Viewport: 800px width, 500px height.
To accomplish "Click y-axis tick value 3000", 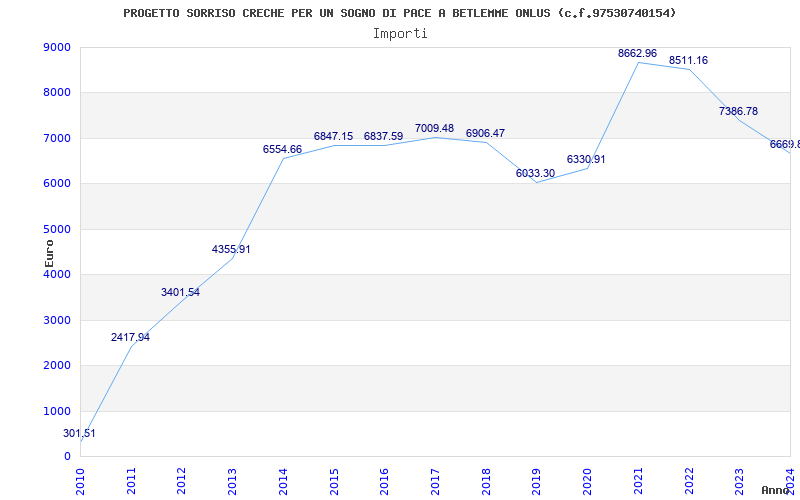I will (x=58, y=320).
